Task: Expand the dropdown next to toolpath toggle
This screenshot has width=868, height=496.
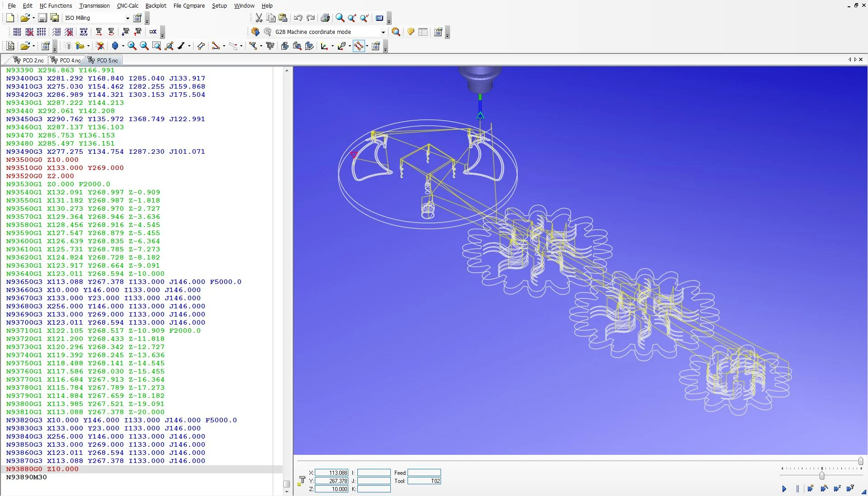Action: pyautogui.click(x=367, y=46)
